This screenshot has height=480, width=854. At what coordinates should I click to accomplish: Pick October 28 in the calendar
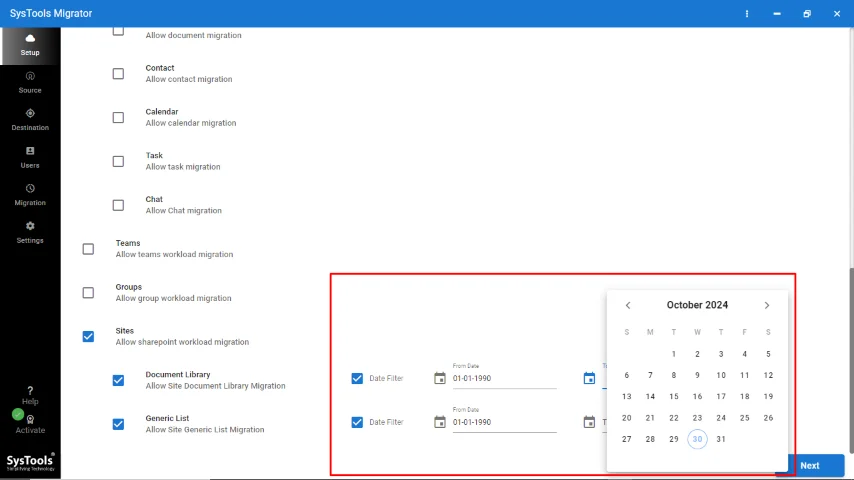650,439
